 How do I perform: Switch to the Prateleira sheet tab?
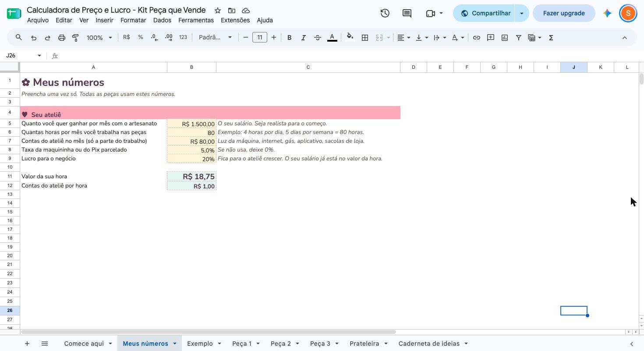(364, 344)
